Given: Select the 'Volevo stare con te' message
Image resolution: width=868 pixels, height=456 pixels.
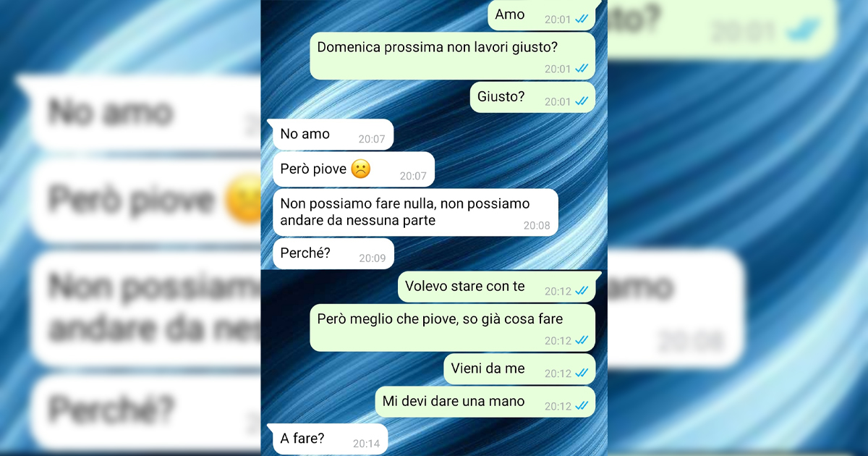Looking at the screenshot, I should pos(498,287).
